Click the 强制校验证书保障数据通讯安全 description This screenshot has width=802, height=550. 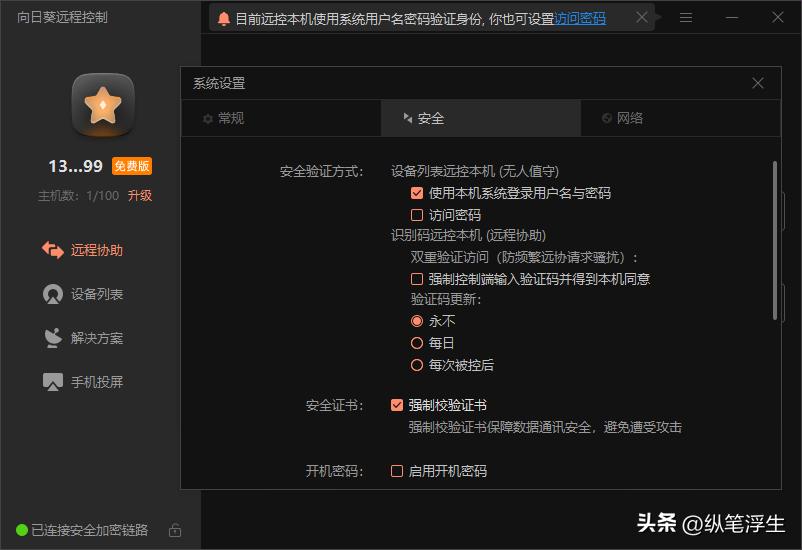[545, 427]
